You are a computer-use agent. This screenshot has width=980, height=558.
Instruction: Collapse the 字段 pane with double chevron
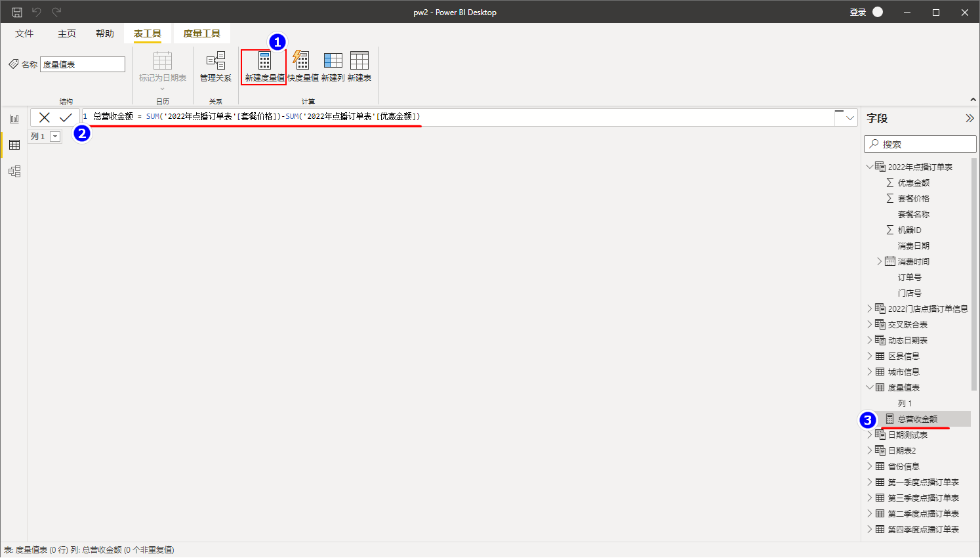[970, 118]
